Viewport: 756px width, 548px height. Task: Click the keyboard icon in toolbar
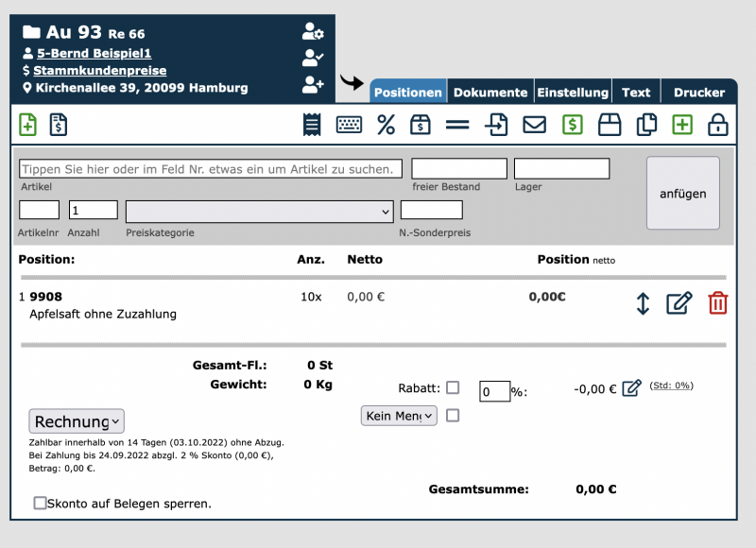click(x=350, y=125)
